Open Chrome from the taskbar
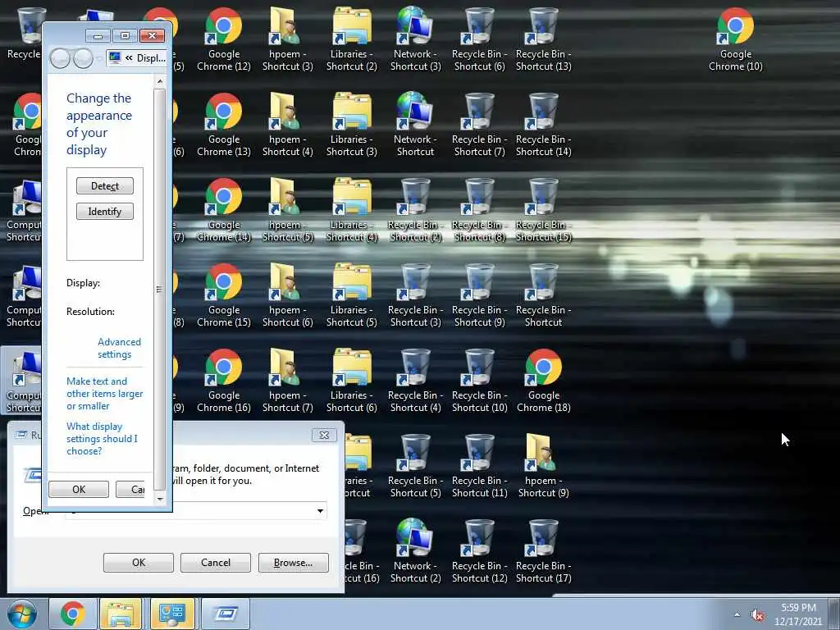Viewport: 840px width, 630px height. 72,614
